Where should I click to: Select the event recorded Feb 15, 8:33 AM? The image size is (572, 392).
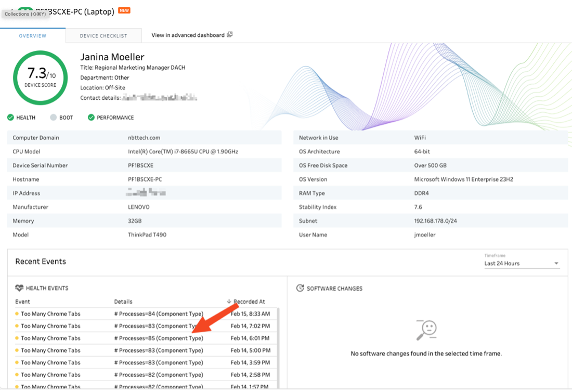pyautogui.click(x=146, y=313)
